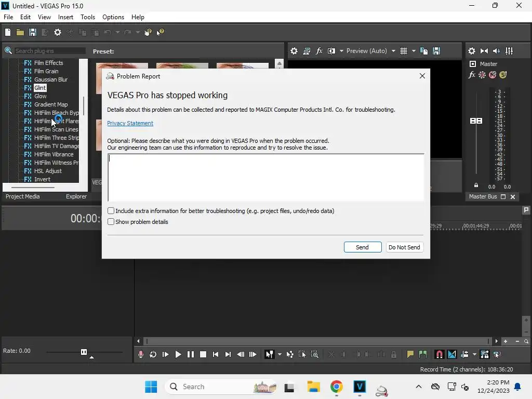
Task: Click Downmix Output icon in Master Bus
Action: pos(484,51)
